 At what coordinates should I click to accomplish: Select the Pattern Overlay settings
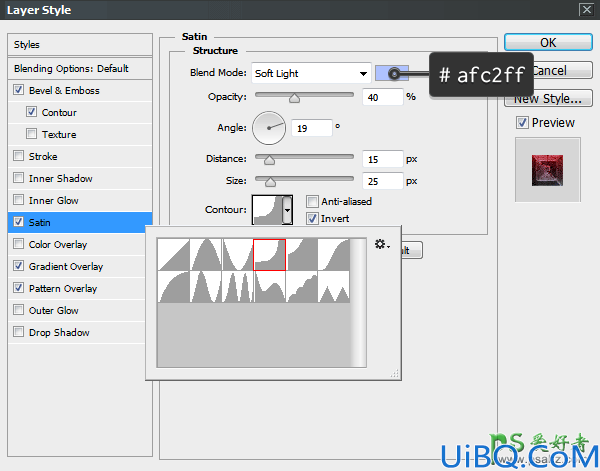click(63, 288)
